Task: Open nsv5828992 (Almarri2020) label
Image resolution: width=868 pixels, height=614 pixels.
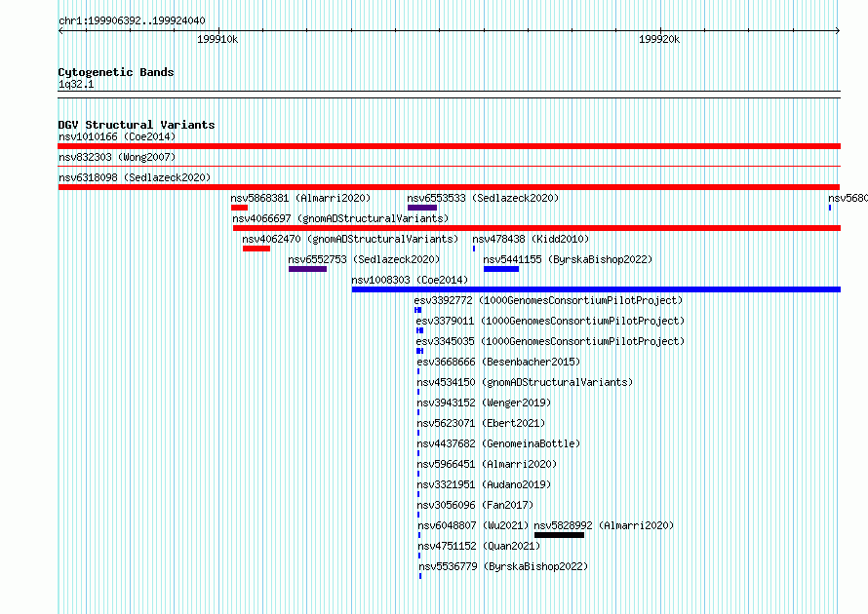Action: coord(604,525)
